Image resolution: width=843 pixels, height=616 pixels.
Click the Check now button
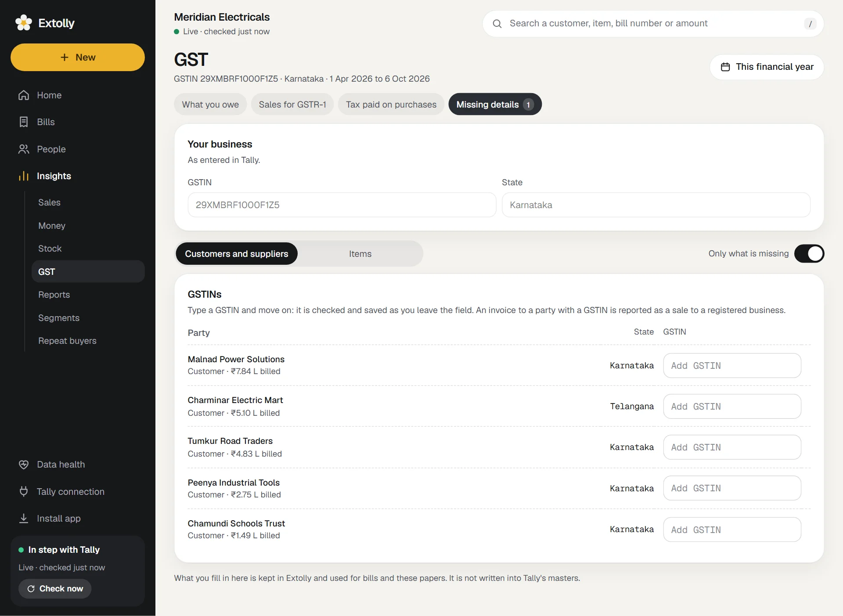pyautogui.click(x=55, y=589)
